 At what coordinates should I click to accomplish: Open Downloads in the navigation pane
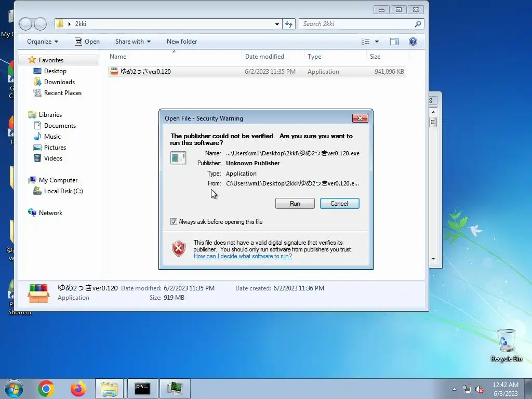(59, 82)
